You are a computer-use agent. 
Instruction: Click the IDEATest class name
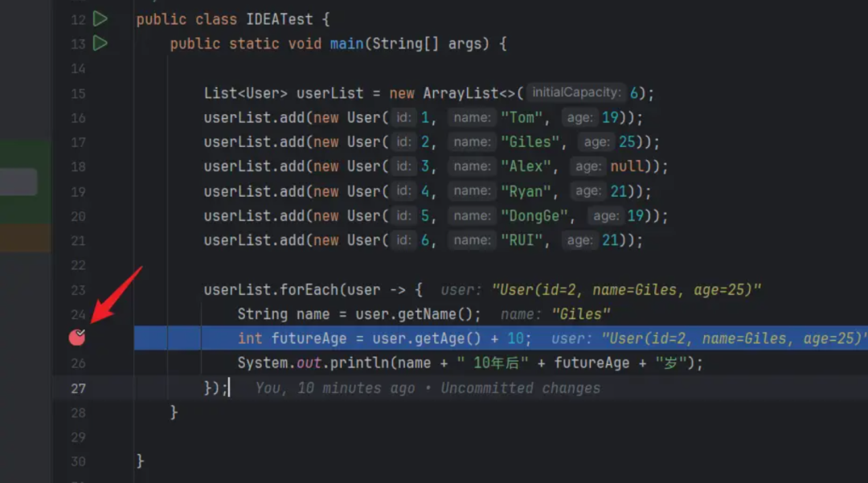[x=280, y=19]
